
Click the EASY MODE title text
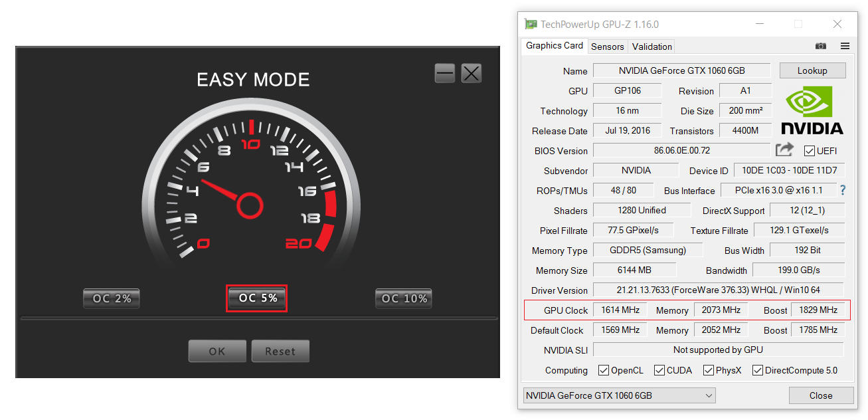click(253, 80)
